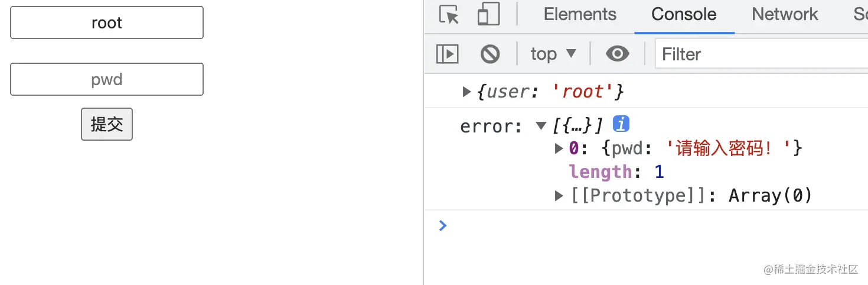Open the top context dropdown
The height and width of the screenshot is (285, 868).
(x=553, y=54)
